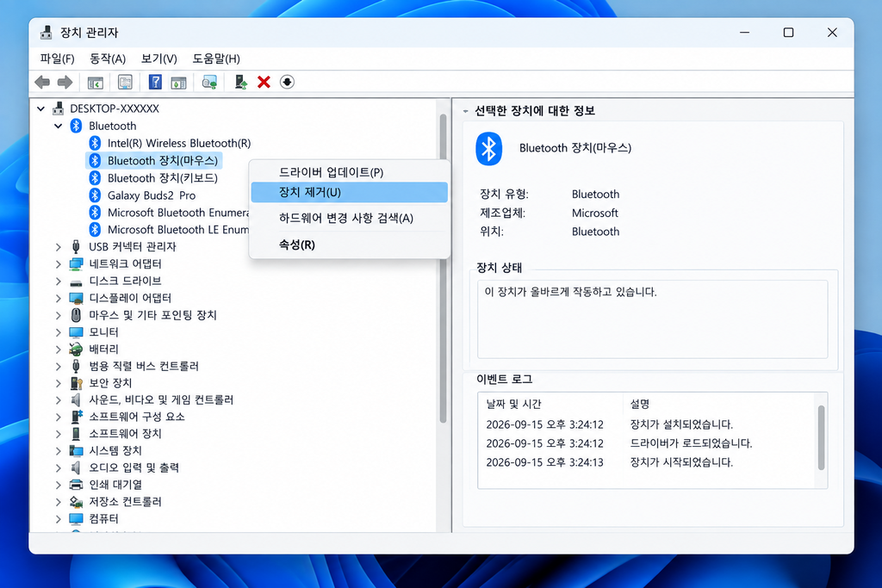
Task: Click the 날짜 및 시간 column header
Action: pos(513,404)
